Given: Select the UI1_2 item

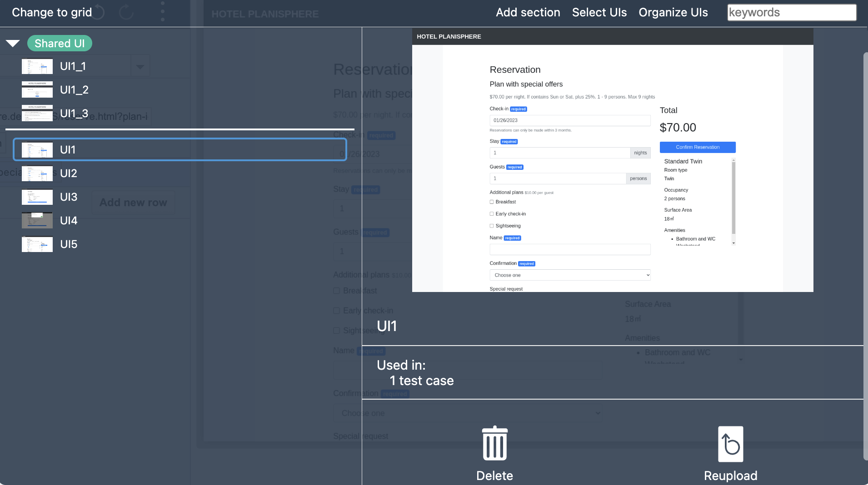Looking at the screenshot, I should (74, 90).
